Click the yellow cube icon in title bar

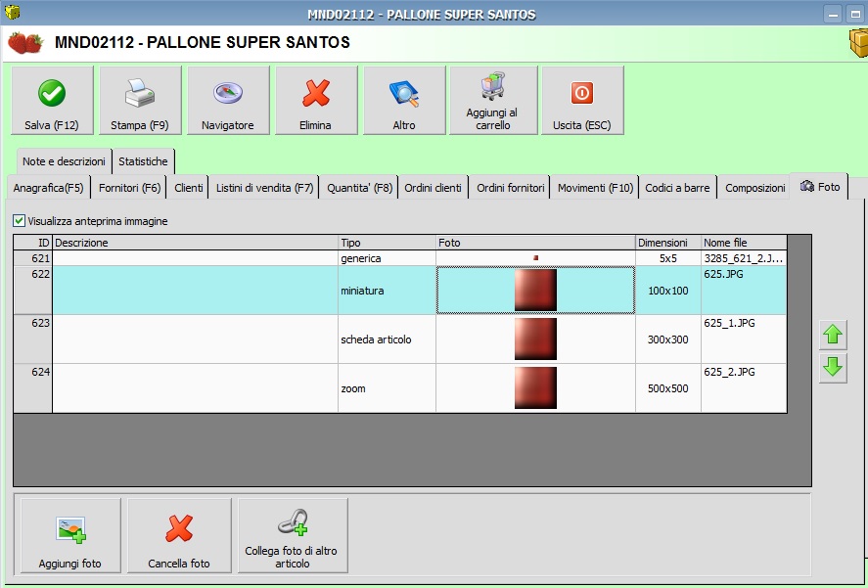click(x=12, y=12)
